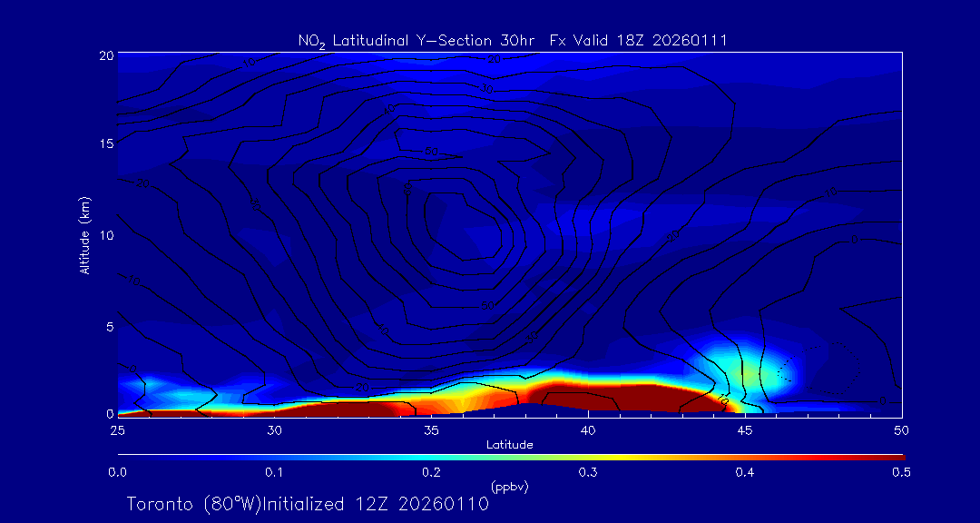Click the Altitude (km) y-axis label
The image size is (980, 523).
click(84, 234)
